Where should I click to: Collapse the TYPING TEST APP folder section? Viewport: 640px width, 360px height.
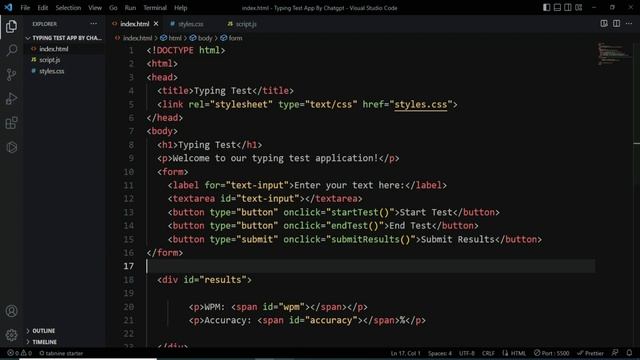point(64,38)
